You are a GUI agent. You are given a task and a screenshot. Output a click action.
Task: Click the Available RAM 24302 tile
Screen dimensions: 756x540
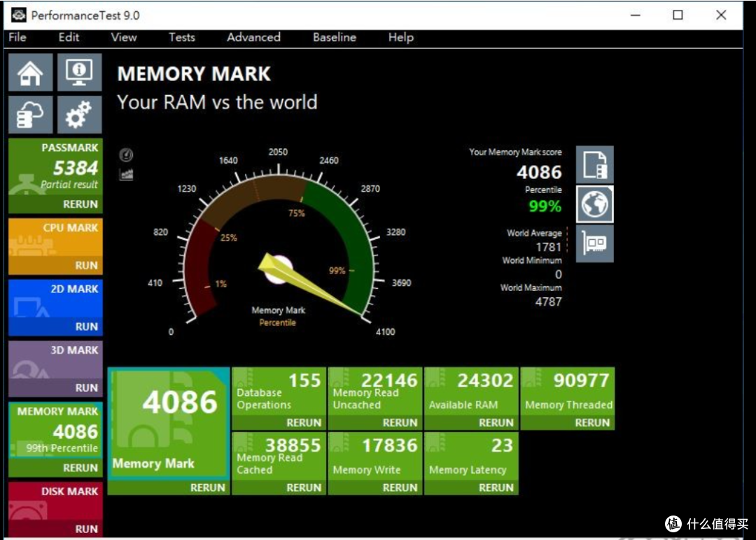click(x=472, y=391)
